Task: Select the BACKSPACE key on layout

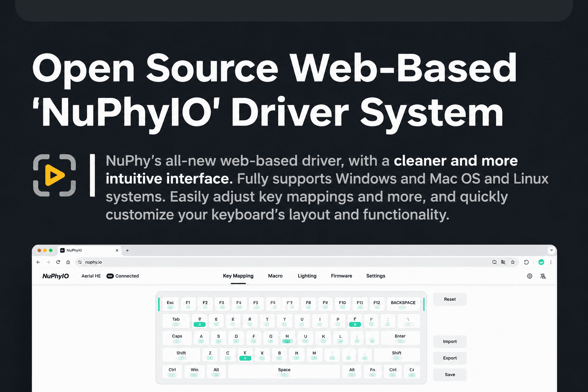Action: pos(403,304)
